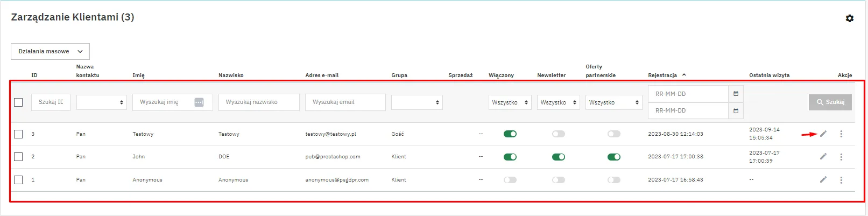The width and height of the screenshot is (868, 216).
Task: Edit customer John DOE with pencil icon
Action: click(x=823, y=157)
